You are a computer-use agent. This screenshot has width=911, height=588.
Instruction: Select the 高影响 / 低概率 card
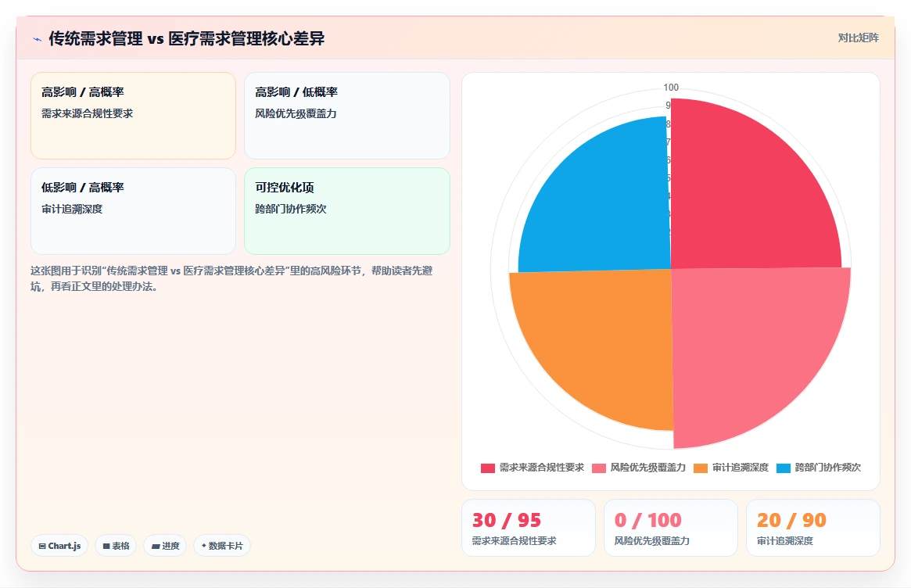[347, 116]
